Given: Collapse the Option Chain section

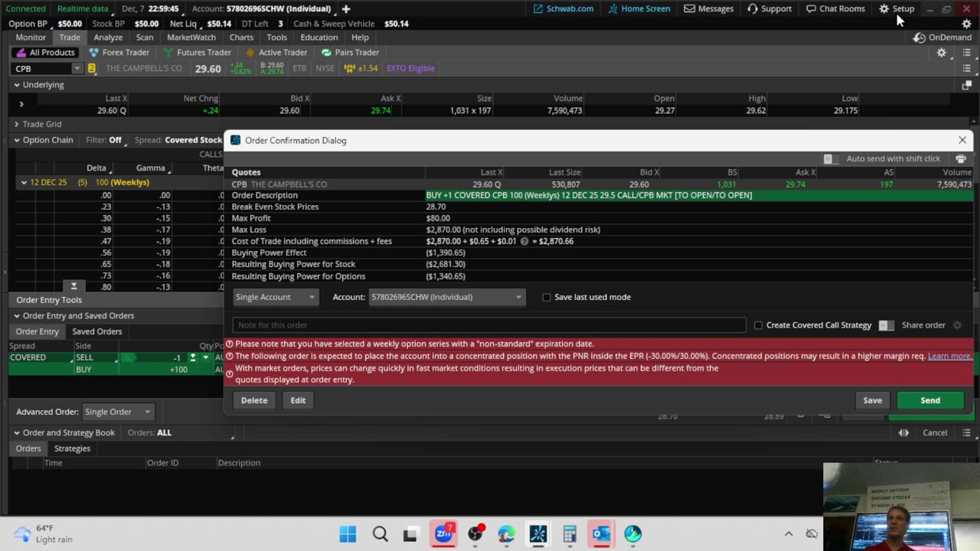Looking at the screenshot, I should tap(16, 140).
